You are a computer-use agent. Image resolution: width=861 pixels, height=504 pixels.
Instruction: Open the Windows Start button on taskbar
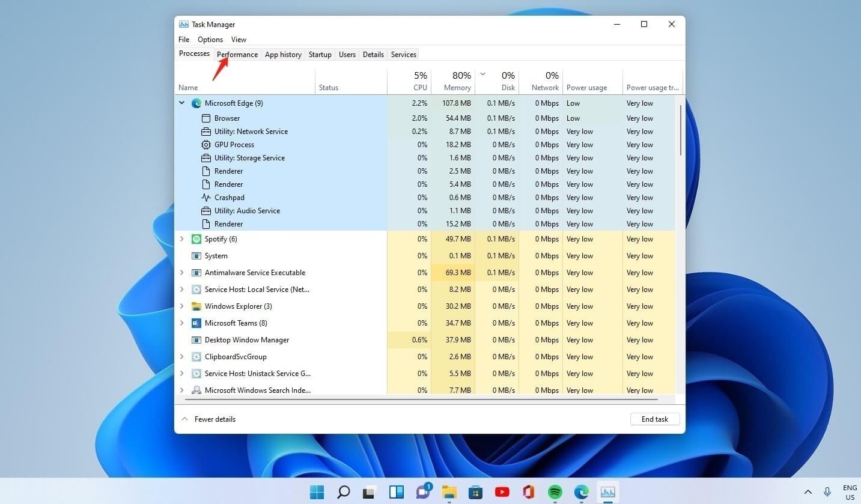tap(317, 492)
